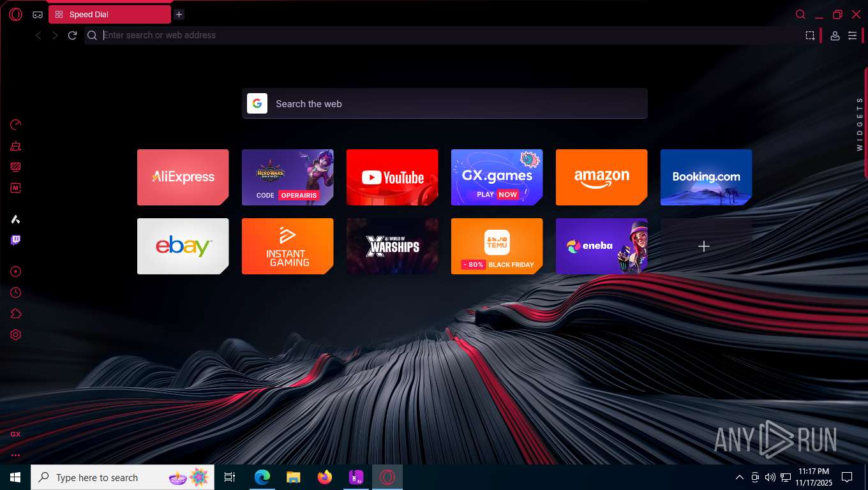Show hidden system tray icons

click(x=740, y=477)
